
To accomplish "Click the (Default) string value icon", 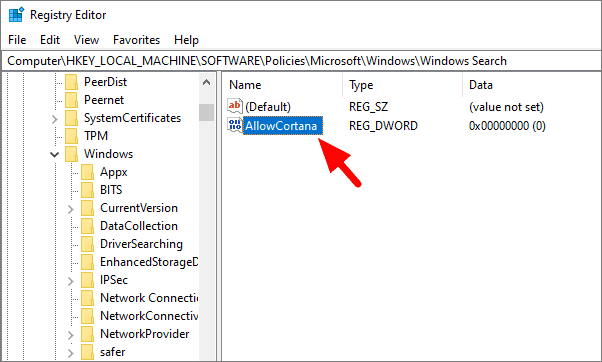I will 235,106.
